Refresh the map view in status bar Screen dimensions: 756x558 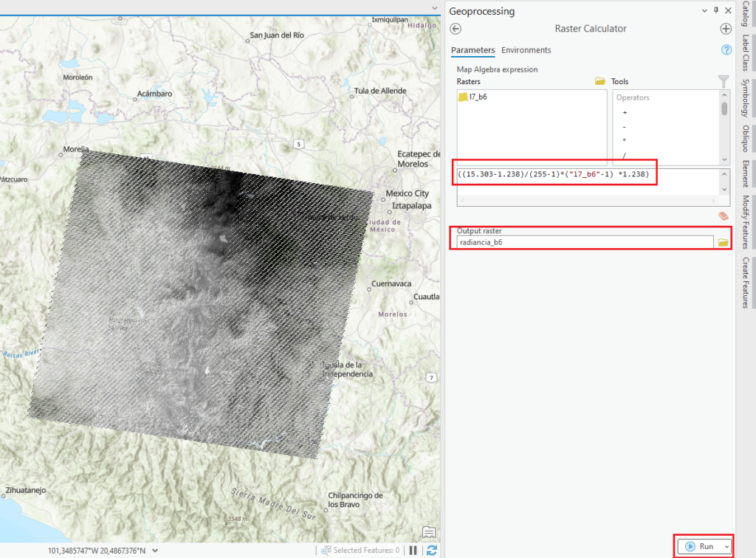point(432,550)
